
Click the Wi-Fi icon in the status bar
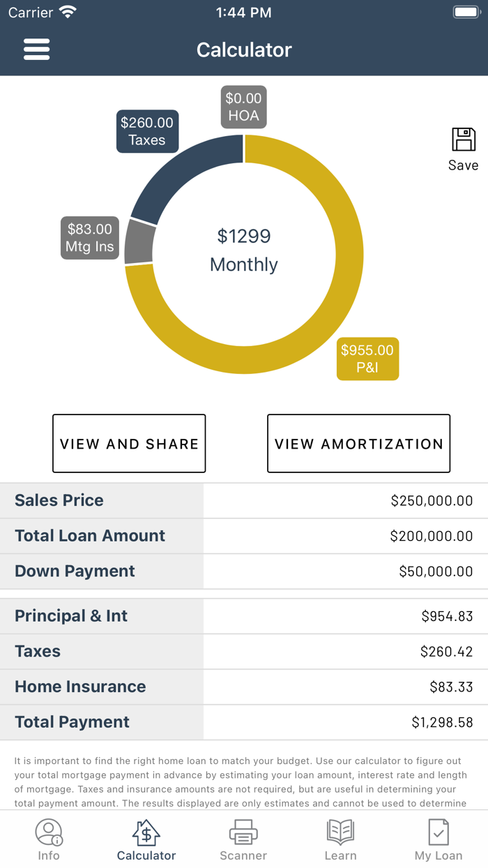[67, 11]
